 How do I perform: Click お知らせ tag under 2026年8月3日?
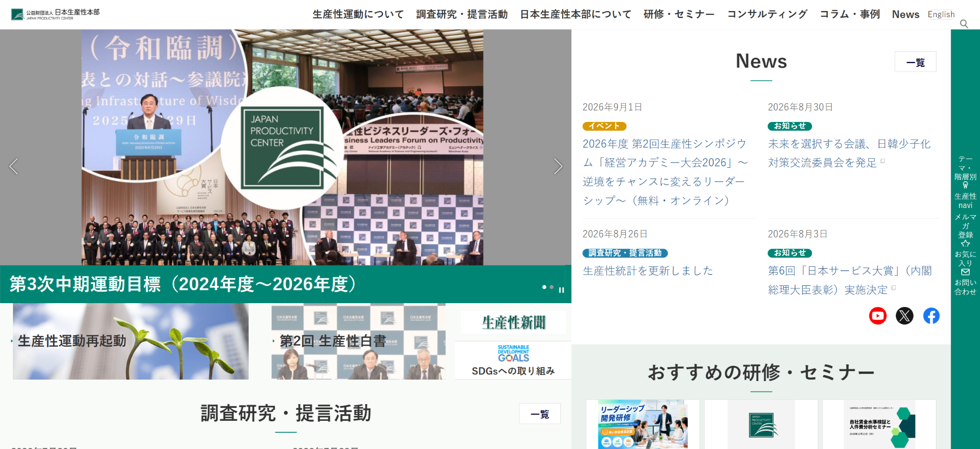click(790, 253)
